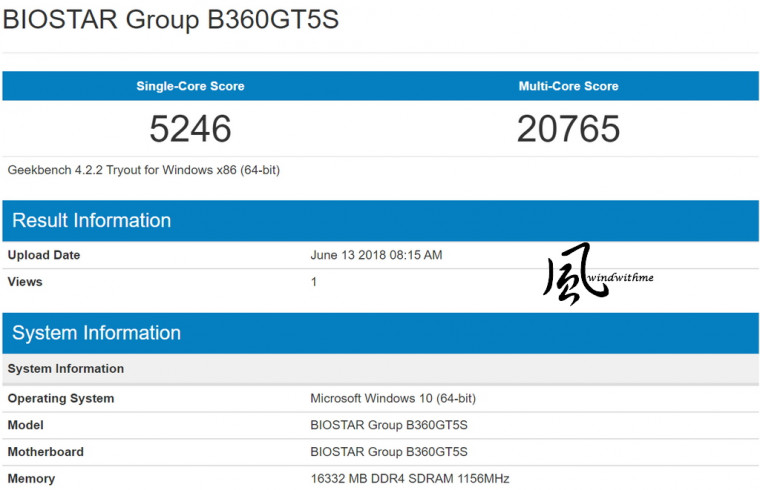Click the Motherboard row label

tap(46, 452)
